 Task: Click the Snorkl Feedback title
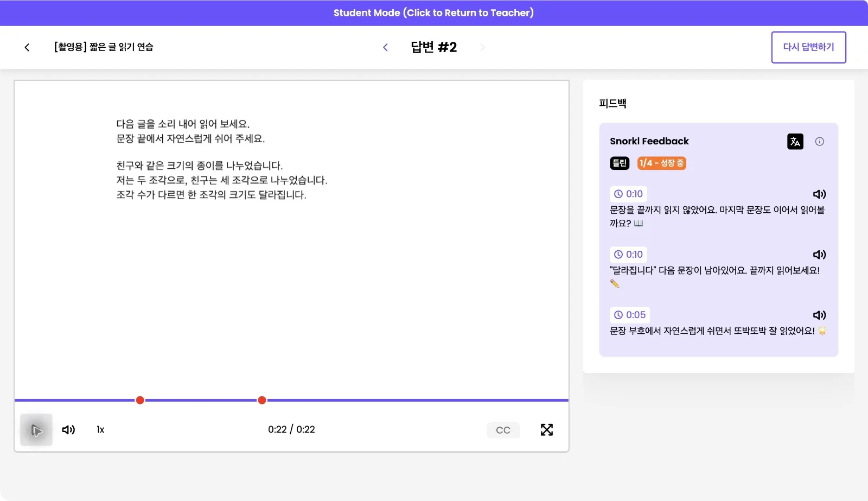(649, 141)
